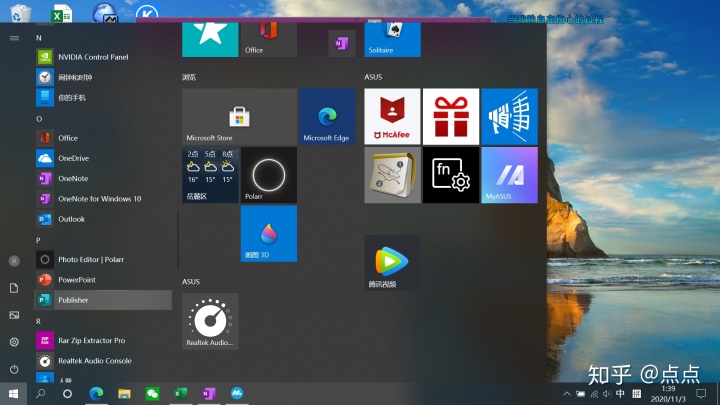Open Rar Zip Extractor Pro
Screen dimensions: 720x405
click(103, 340)
